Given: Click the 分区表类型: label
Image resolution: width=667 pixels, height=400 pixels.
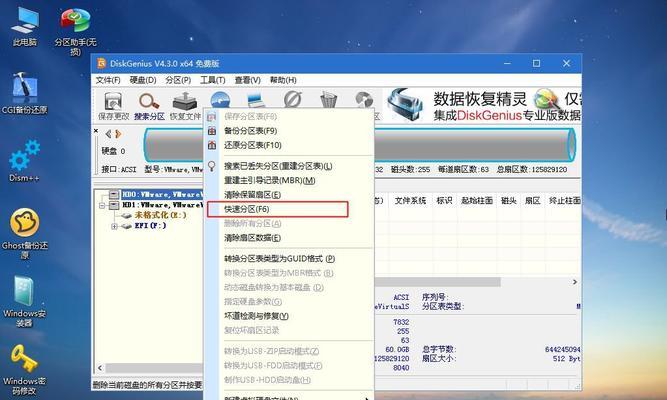Looking at the screenshot, I should tap(442, 306).
